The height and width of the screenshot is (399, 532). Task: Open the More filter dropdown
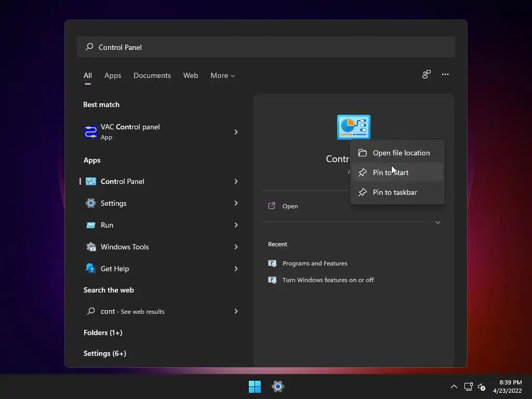222,75
